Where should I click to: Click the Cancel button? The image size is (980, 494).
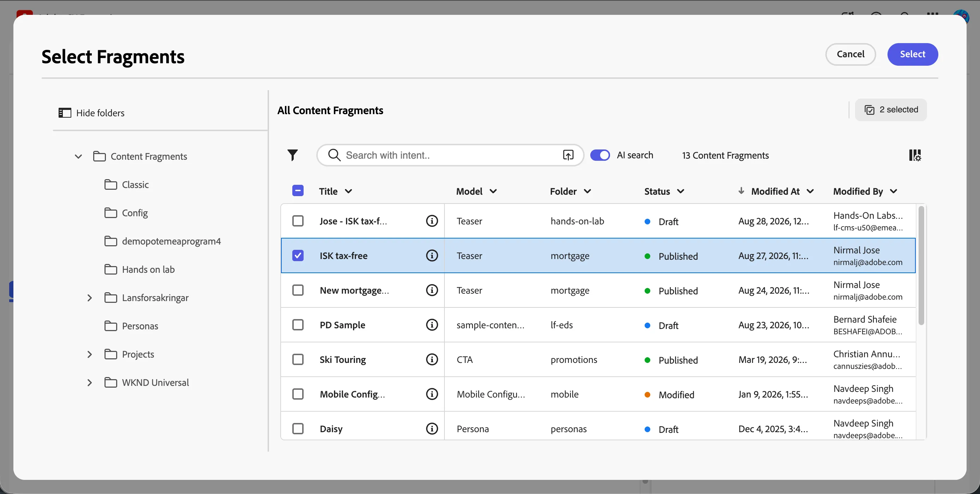(x=850, y=54)
